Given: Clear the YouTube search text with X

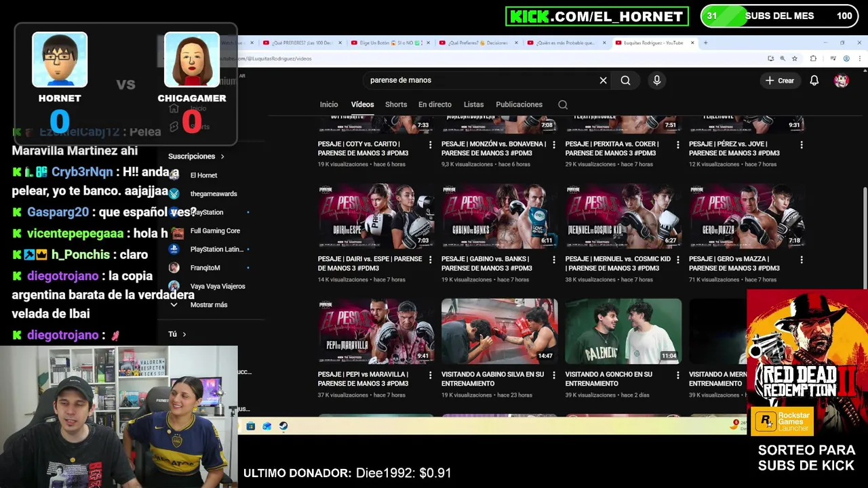Looking at the screenshot, I should coord(603,80).
